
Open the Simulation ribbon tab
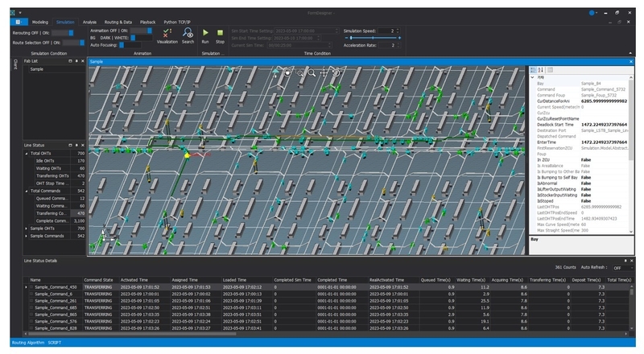(65, 23)
